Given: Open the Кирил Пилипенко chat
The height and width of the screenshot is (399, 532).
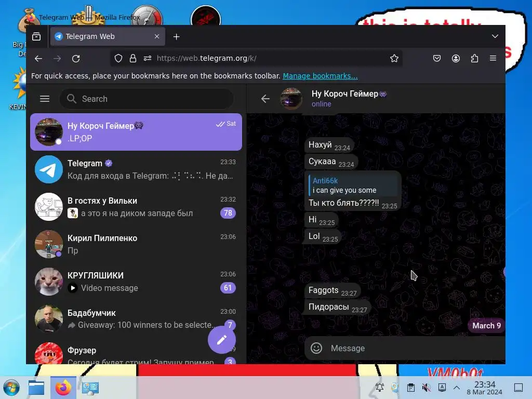Looking at the screenshot, I should pos(136,244).
